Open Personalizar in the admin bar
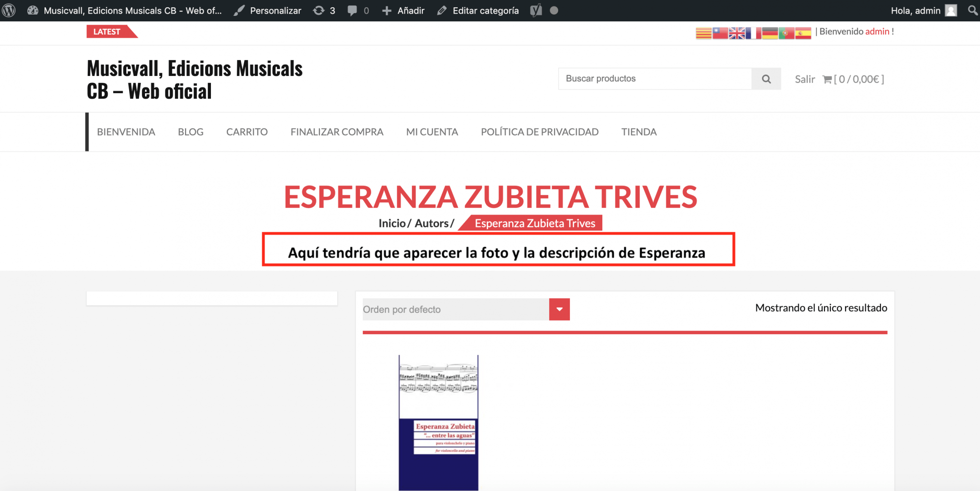The height and width of the screenshot is (491, 980). [x=268, y=10]
